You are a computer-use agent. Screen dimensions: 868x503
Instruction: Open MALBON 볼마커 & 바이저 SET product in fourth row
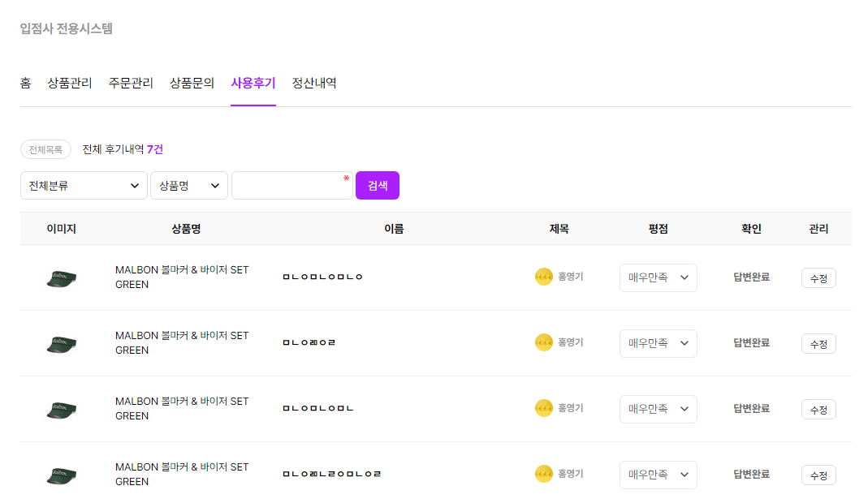coord(182,474)
